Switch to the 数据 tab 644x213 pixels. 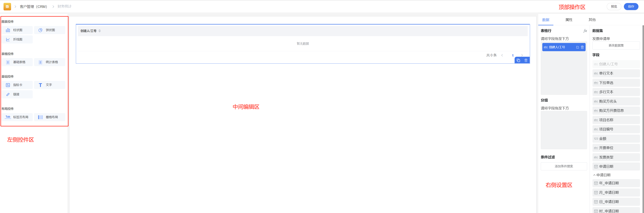click(545, 20)
